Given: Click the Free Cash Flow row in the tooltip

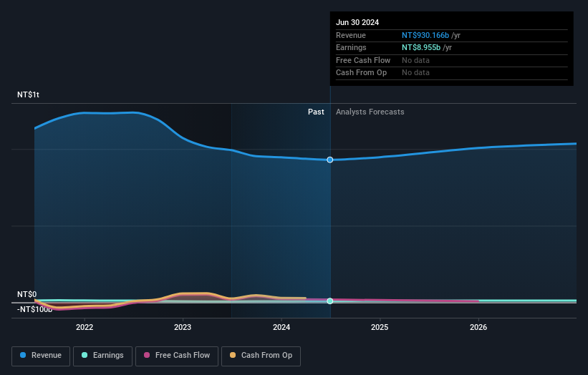Looking at the screenshot, I should point(451,60).
